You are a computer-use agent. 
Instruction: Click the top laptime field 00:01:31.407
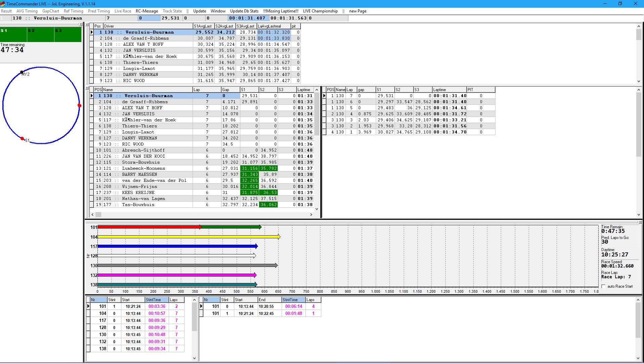point(248,18)
